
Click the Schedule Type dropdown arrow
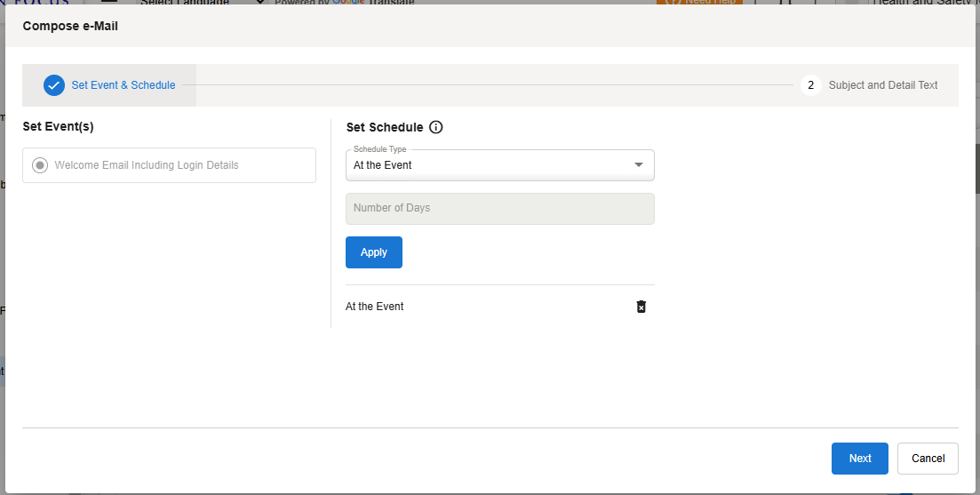[x=638, y=165]
